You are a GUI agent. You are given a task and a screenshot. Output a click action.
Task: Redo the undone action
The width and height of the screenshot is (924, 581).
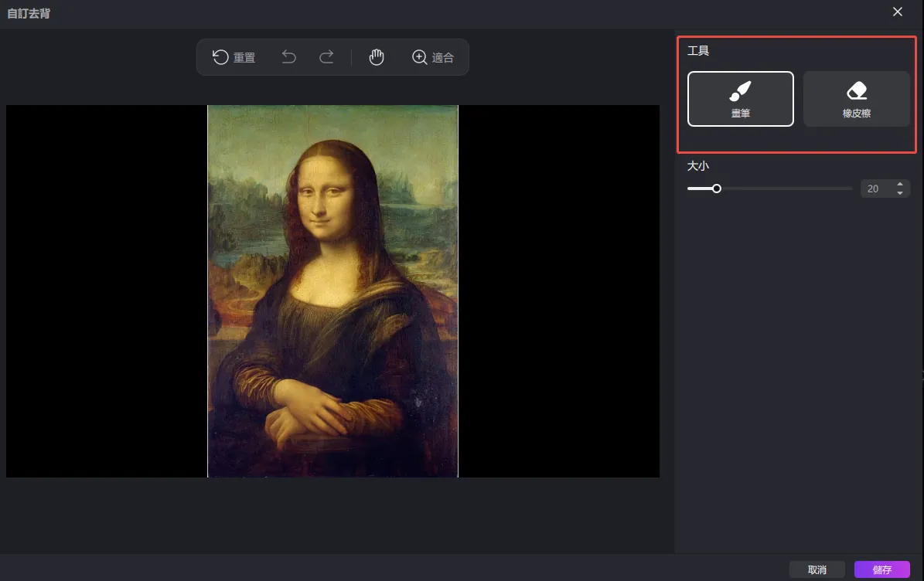[326, 57]
